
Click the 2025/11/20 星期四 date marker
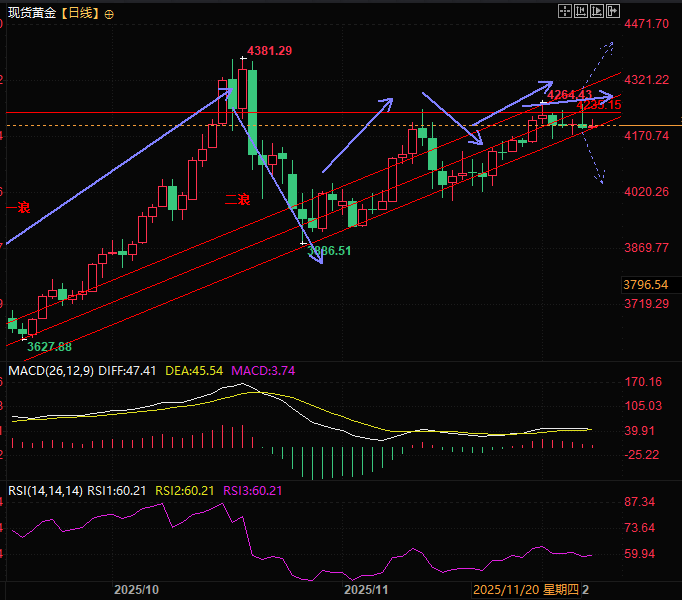click(x=526, y=590)
